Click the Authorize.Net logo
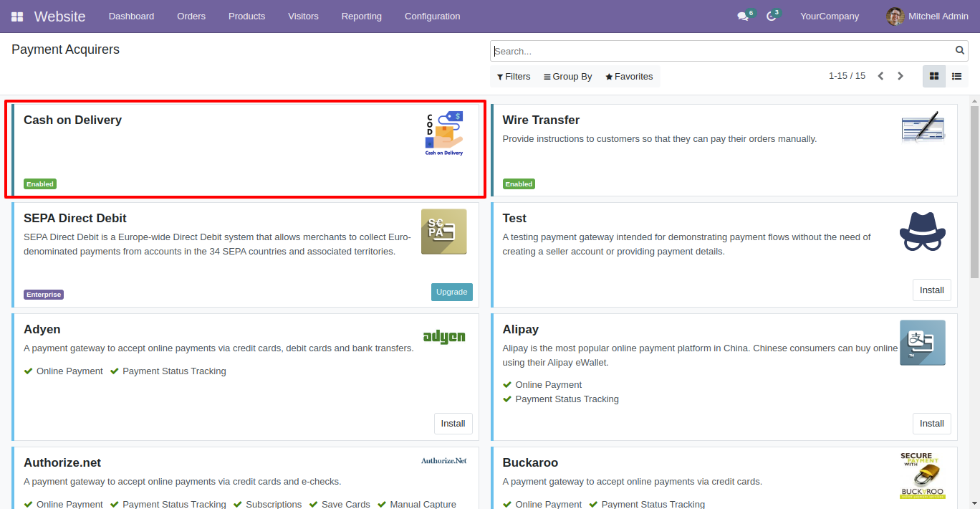980x509 pixels. 444,461
